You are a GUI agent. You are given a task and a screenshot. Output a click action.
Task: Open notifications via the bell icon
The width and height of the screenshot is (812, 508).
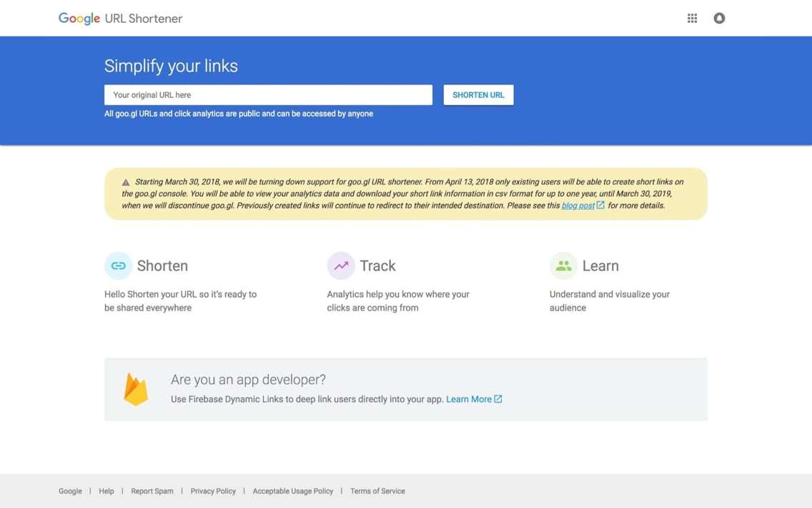coord(719,18)
